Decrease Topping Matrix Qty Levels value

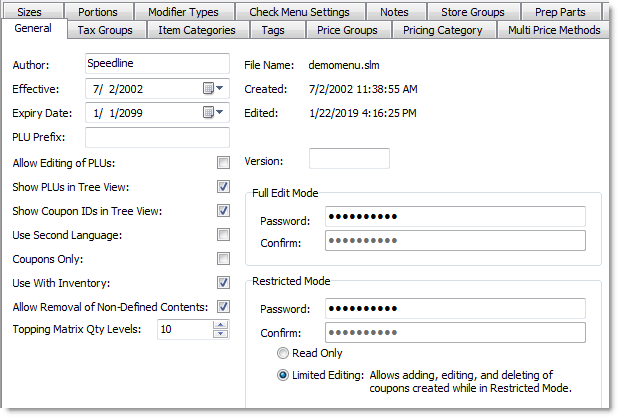pyautogui.click(x=222, y=334)
